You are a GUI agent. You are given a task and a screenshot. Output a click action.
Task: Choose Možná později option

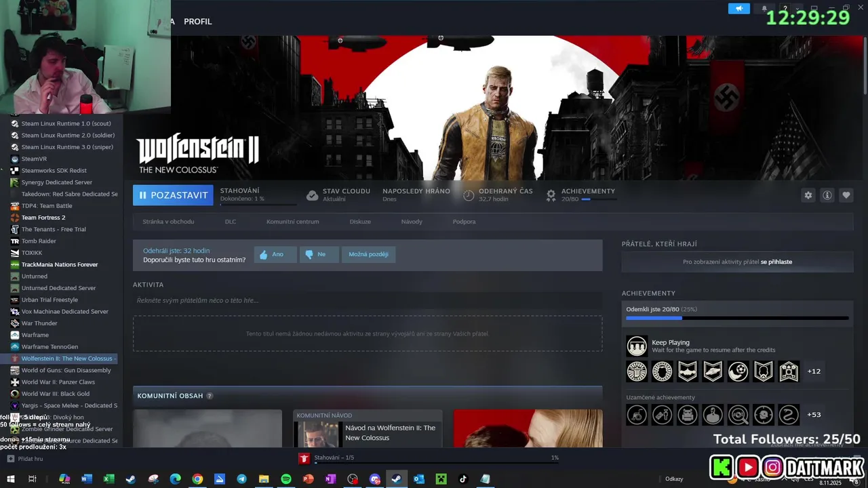[368, 255]
